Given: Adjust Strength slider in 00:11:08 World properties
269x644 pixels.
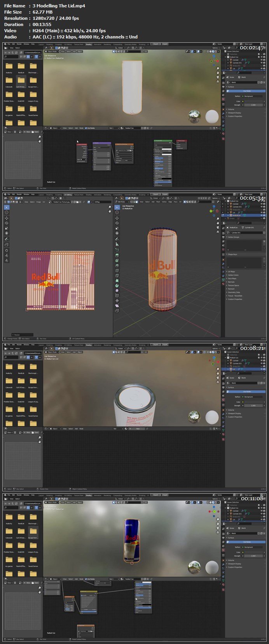Looking at the screenshot, I should (x=253, y=556).
